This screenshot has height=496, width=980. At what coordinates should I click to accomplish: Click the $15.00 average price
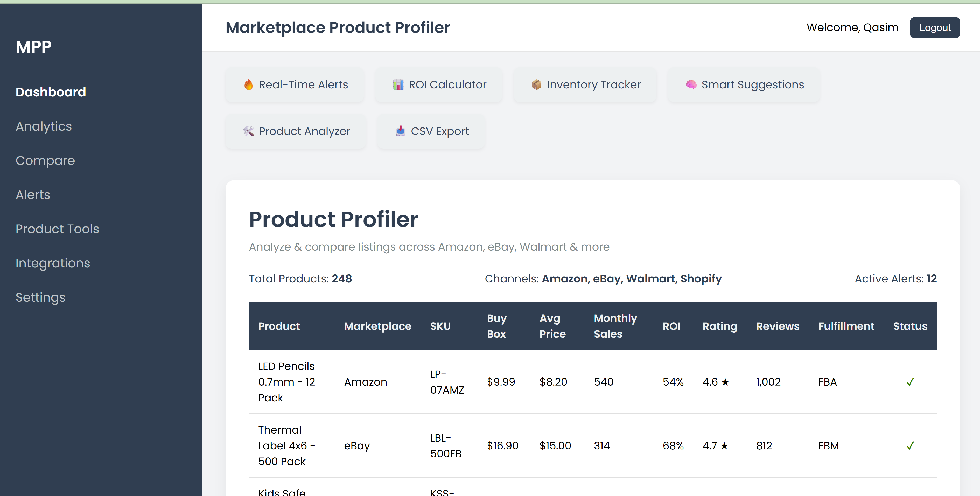point(555,445)
